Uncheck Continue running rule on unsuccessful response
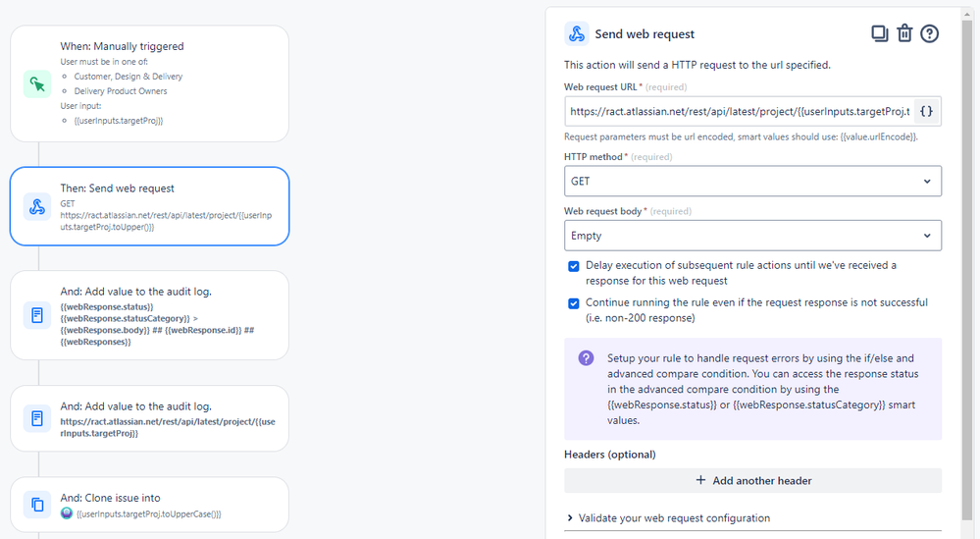 [x=573, y=304]
